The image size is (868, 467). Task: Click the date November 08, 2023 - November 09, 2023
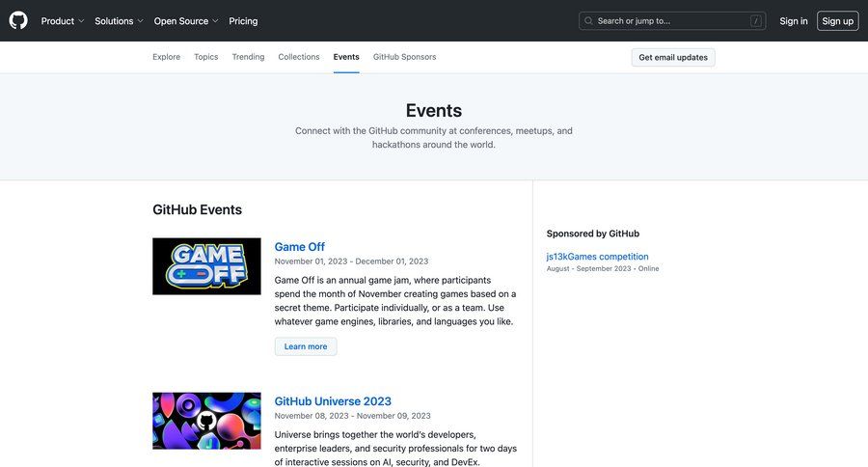click(353, 416)
